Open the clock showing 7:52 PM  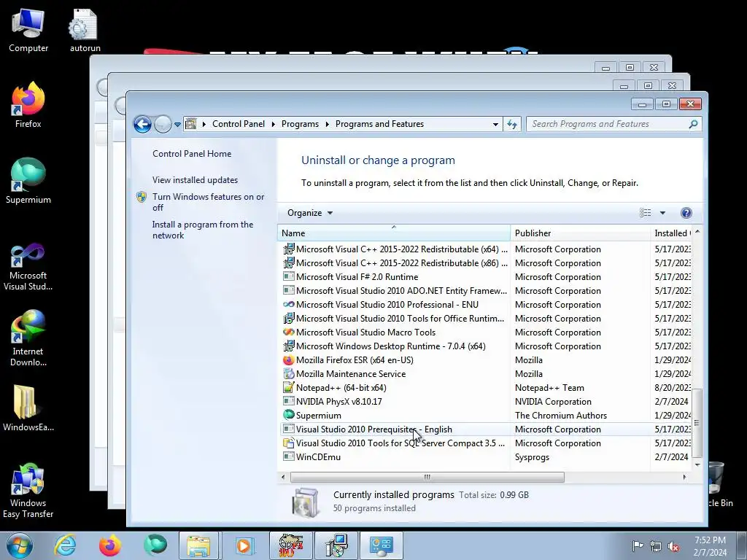click(710, 546)
